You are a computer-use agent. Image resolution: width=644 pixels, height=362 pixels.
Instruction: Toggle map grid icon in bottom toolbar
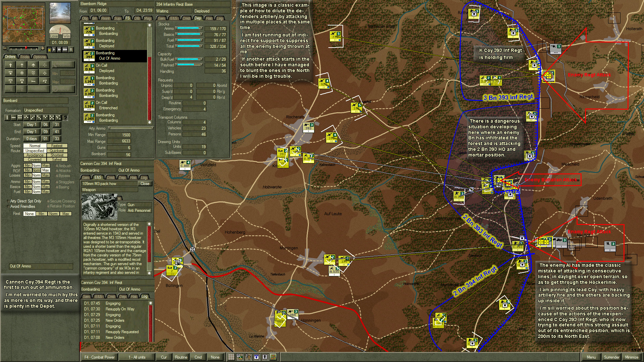231,357
